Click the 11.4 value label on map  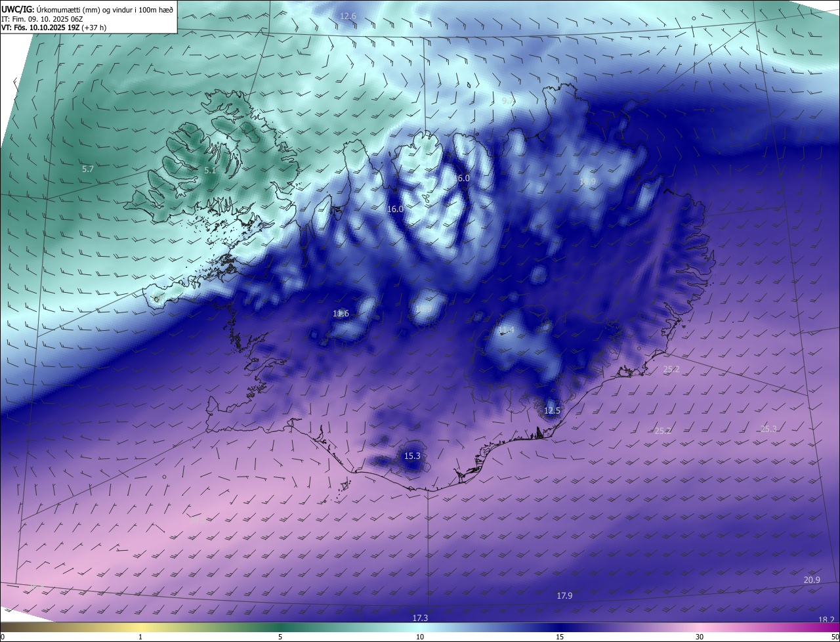click(x=505, y=330)
